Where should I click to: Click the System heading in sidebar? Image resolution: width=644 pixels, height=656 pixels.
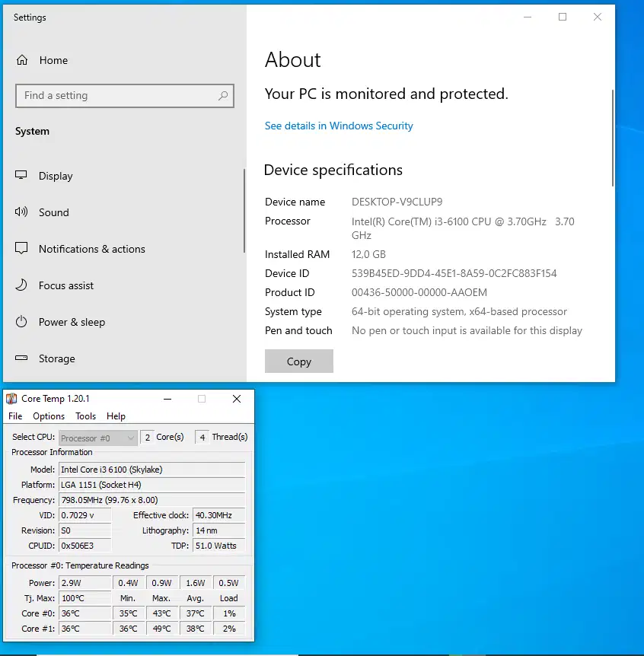click(32, 132)
